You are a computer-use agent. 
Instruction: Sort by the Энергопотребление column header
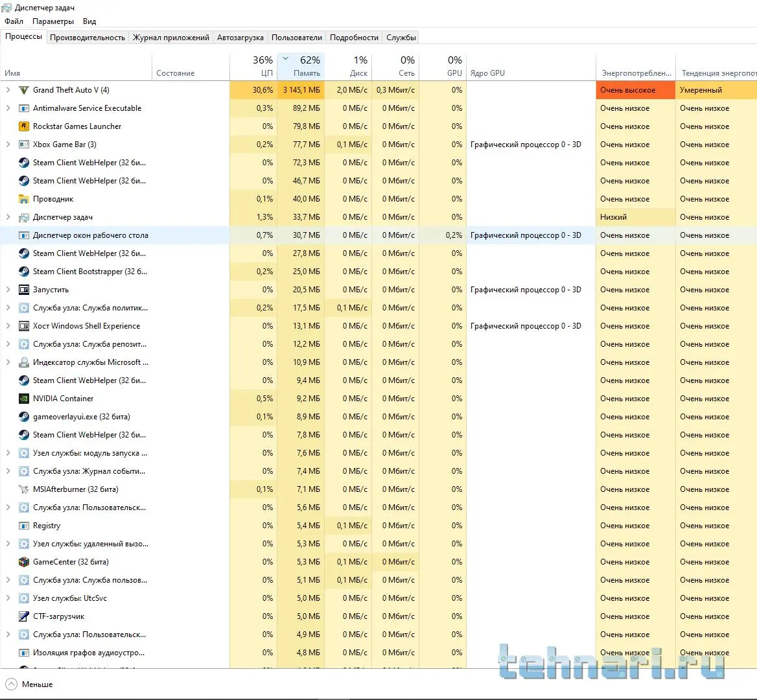click(636, 66)
